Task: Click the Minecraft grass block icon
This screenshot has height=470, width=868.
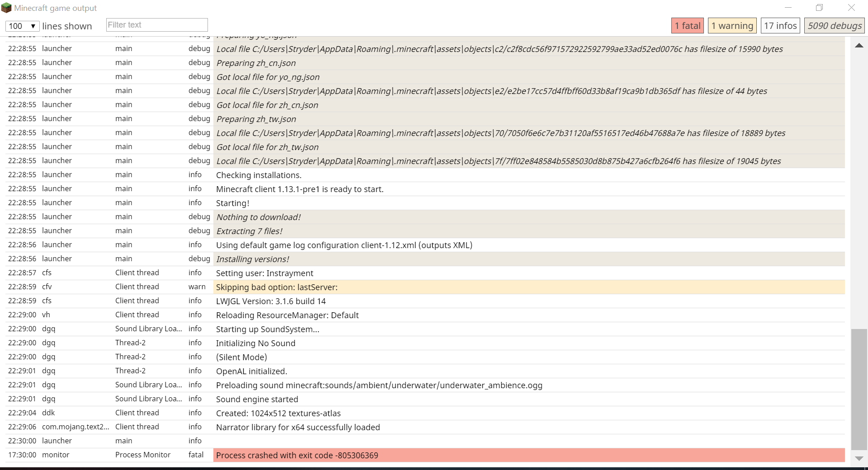Action: click(6, 8)
